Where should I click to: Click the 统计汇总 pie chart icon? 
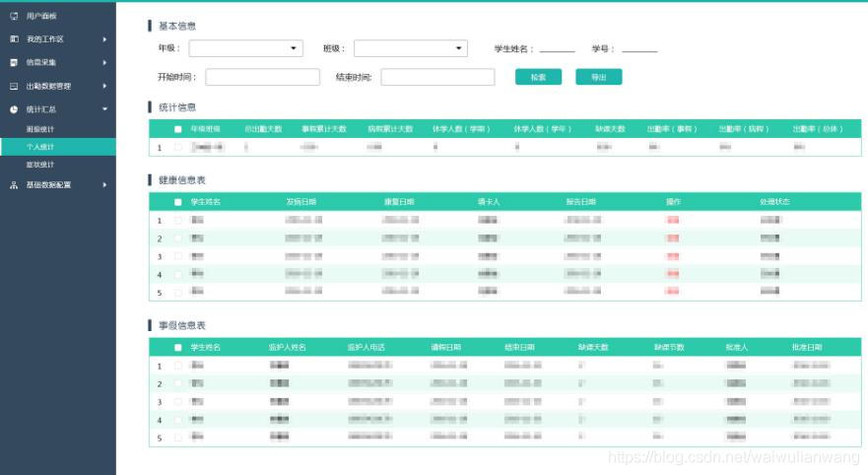coord(14,109)
